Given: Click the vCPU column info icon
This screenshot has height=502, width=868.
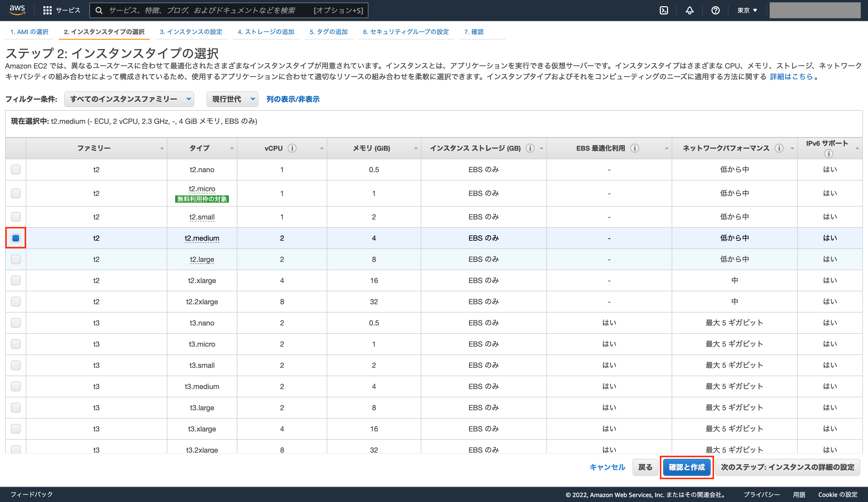Looking at the screenshot, I should [292, 148].
